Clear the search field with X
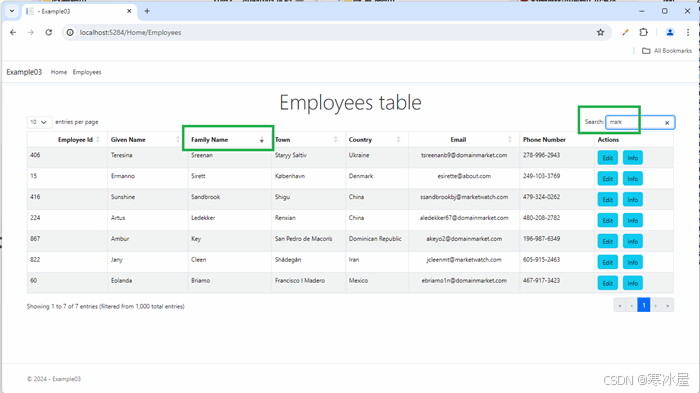The height and width of the screenshot is (393, 700). [667, 122]
